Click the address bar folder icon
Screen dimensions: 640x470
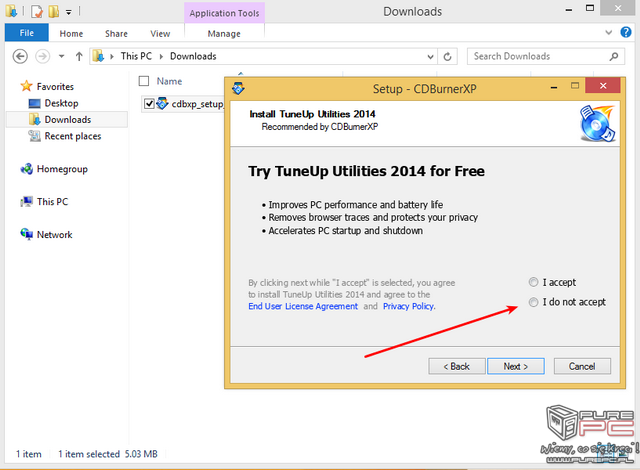pyautogui.click(x=98, y=56)
